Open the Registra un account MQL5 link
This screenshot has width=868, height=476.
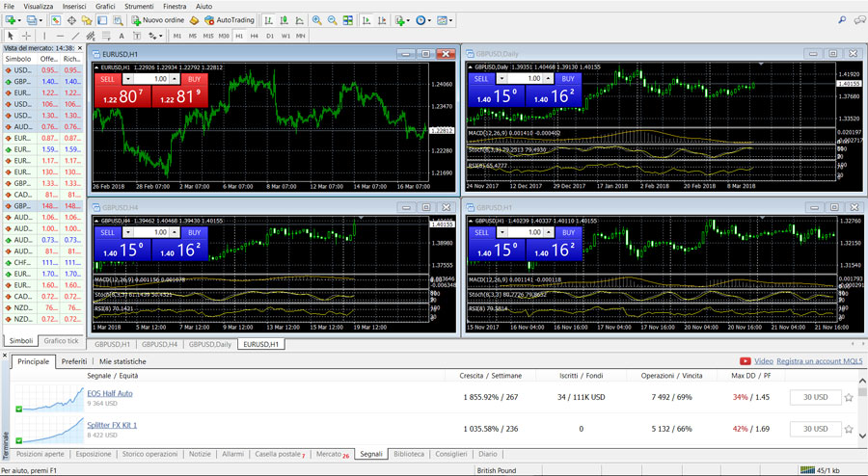click(818, 361)
